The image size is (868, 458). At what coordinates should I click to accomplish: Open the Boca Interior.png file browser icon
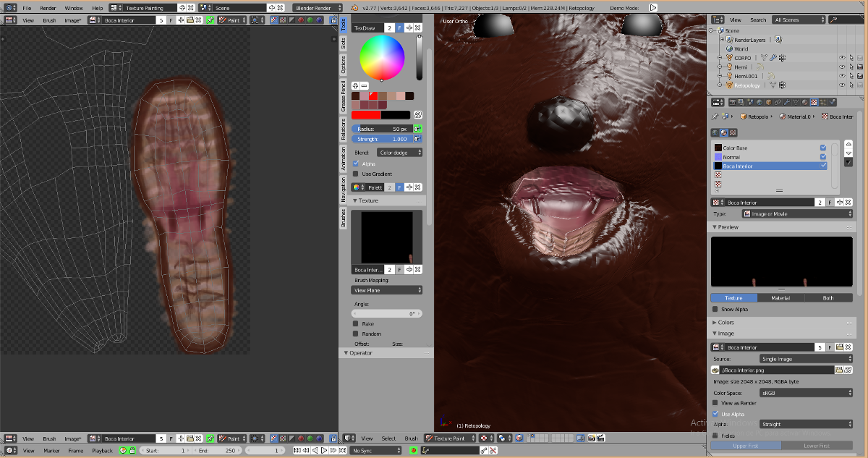click(839, 370)
